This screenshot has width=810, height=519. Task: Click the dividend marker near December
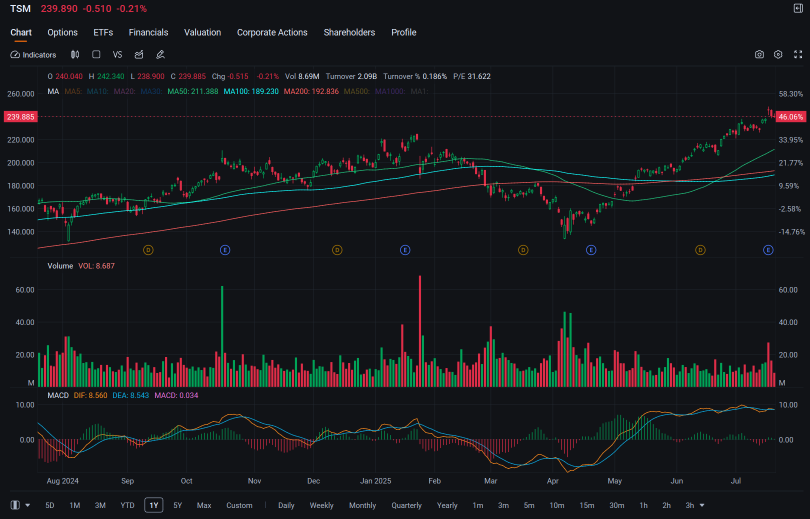pos(337,250)
